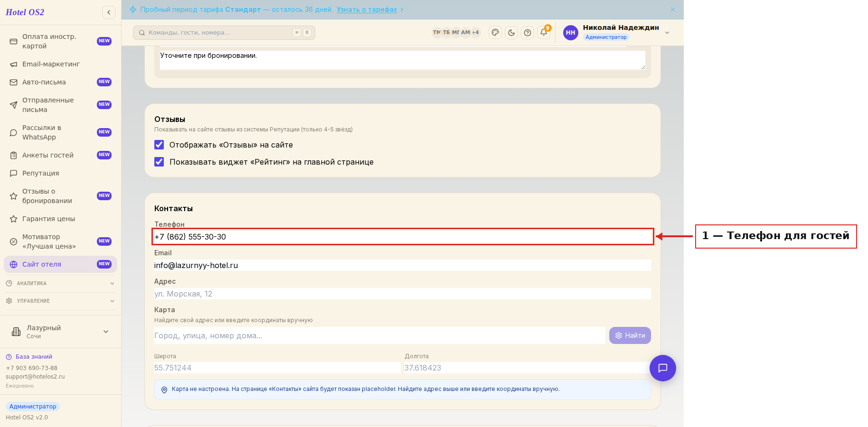This screenshot has height=427, width=868.
Task: Expand the Аналитика sidebar section
Action: point(60,283)
